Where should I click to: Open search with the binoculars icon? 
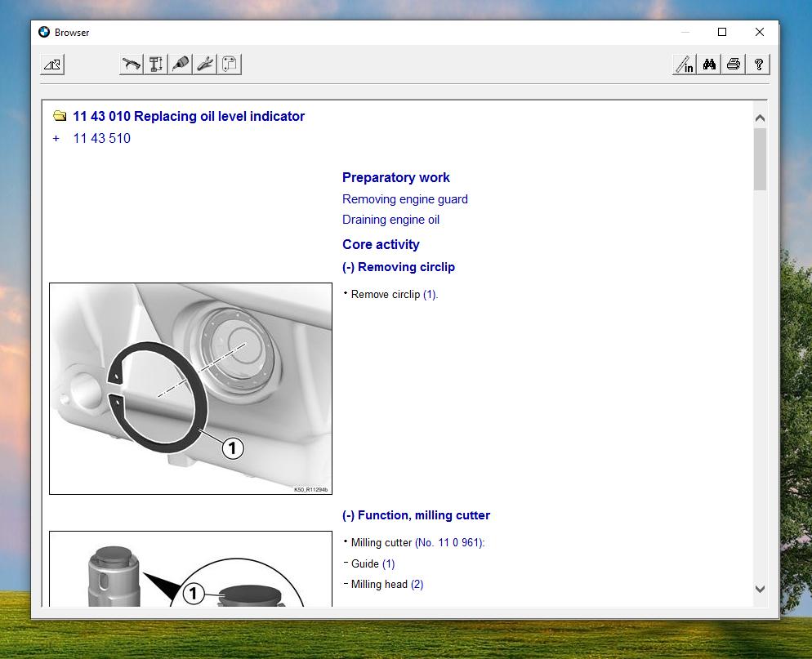[709, 65]
